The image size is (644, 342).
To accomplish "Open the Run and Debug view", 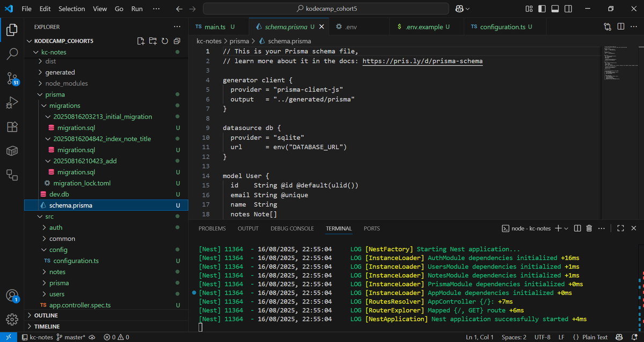I will pos(12,103).
